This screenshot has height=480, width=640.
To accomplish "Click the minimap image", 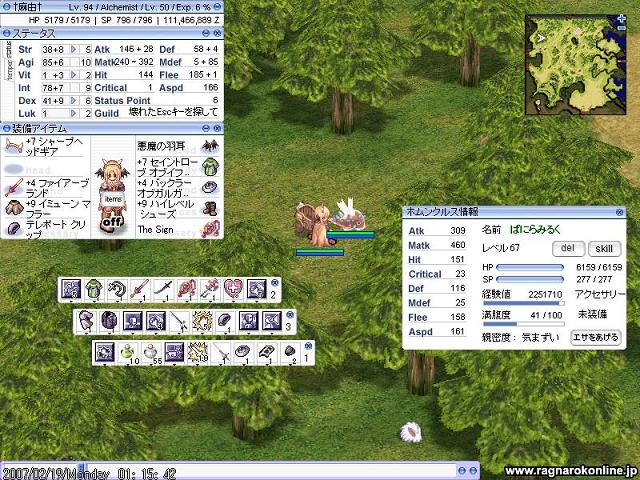I will pyautogui.click(x=576, y=64).
